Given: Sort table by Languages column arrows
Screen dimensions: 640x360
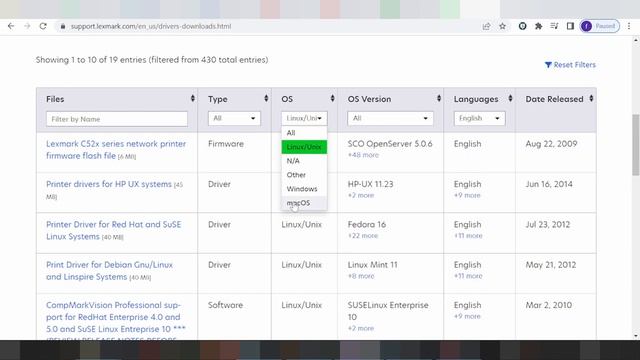Looking at the screenshot, I should (x=510, y=98).
